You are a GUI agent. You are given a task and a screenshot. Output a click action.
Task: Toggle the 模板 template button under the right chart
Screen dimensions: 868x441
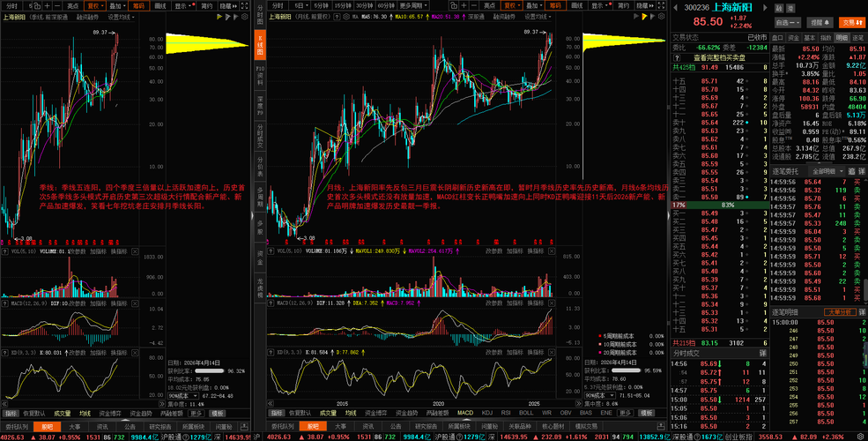click(646, 413)
